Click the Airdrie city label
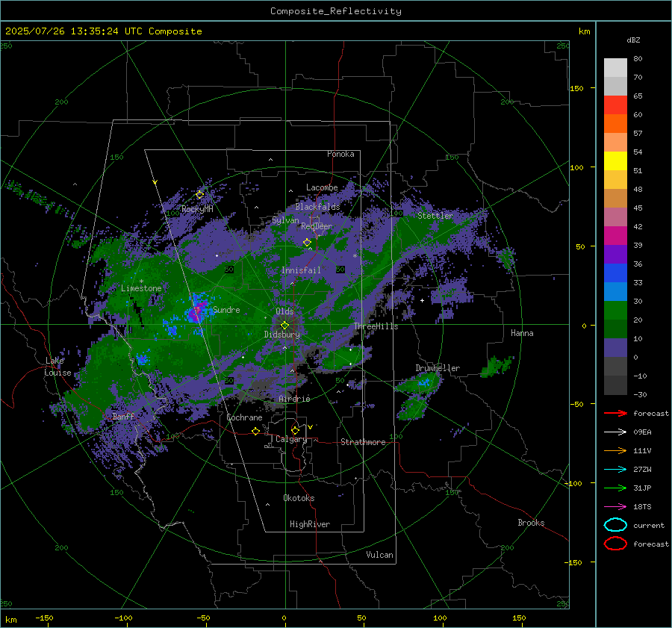 pyautogui.click(x=294, y=399)
